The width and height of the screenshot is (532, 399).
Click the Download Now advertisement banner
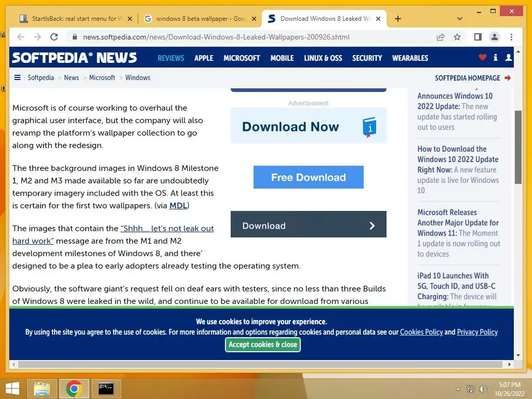click(309, 126)
